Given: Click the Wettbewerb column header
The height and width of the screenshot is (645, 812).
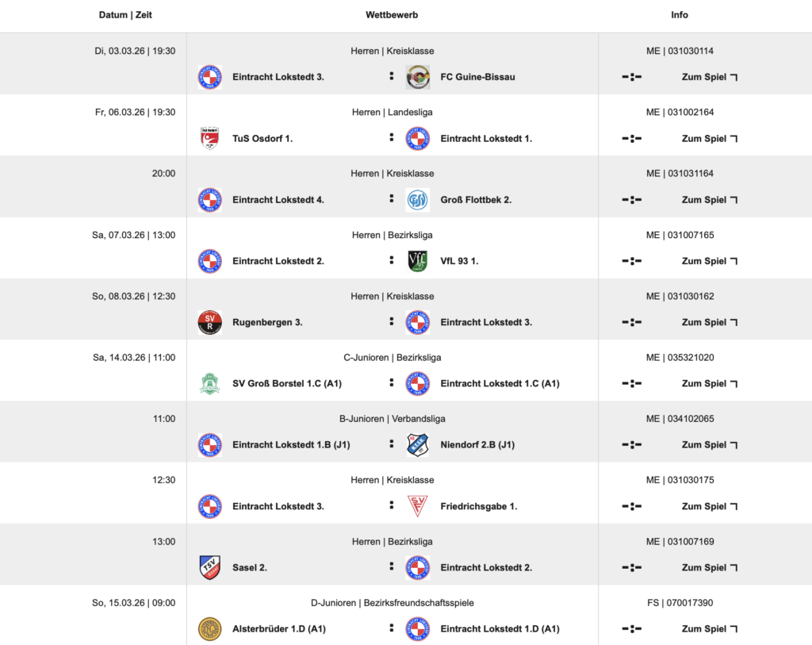Looking at the screenshot, I should pos(392,15).
